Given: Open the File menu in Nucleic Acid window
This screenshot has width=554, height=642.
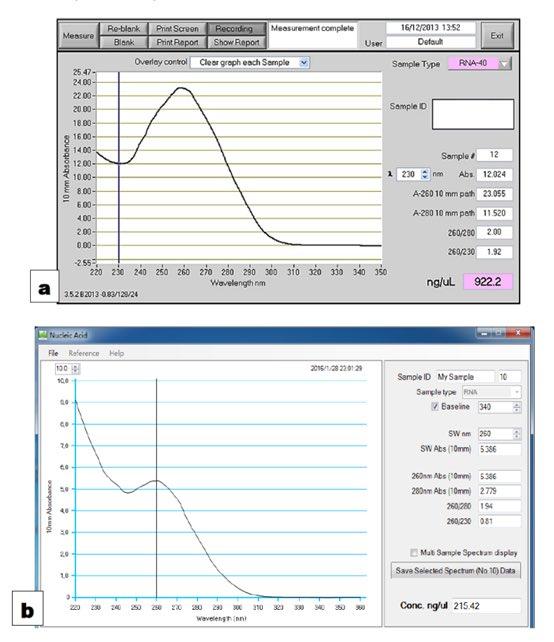Looking at the screenshot, I should (x=53, y=353).
